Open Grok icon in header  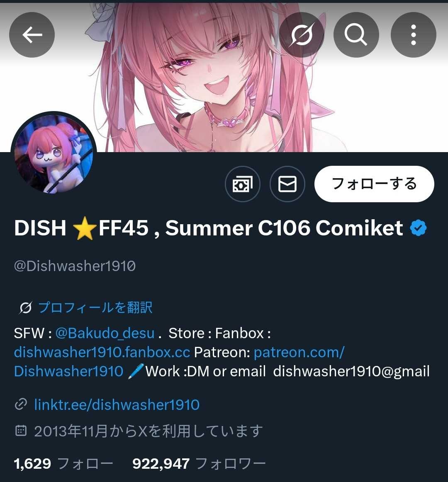(x=302, y=35)
